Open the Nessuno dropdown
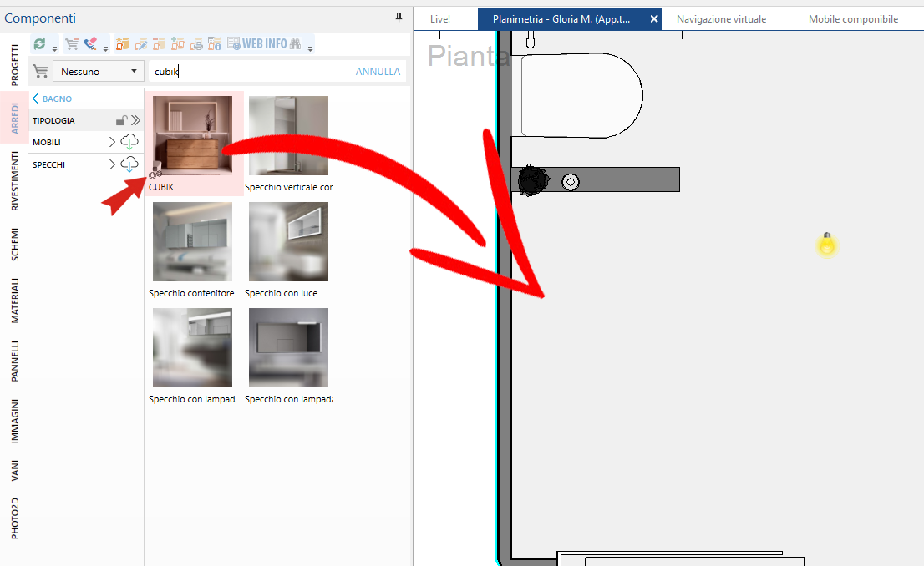Viewport: 924px width, 566px height. 99,71
